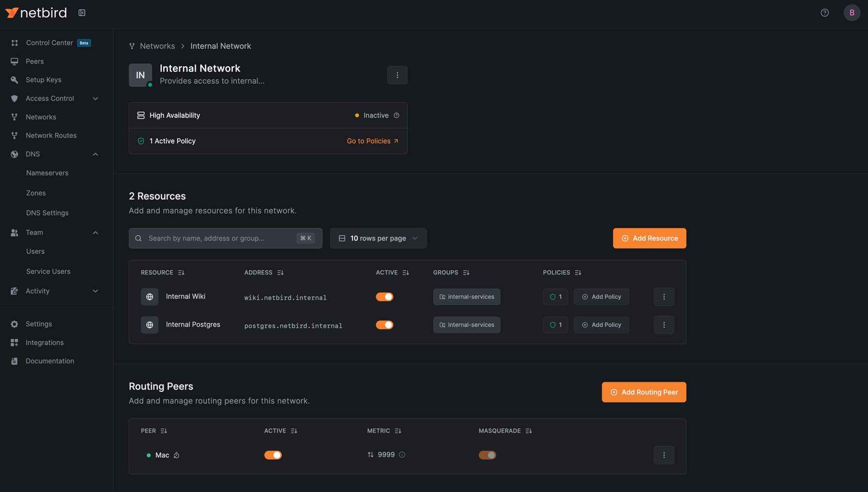Deactivate the Mac routing peer toggle
The image size is (868, 492).
[273, 455]
